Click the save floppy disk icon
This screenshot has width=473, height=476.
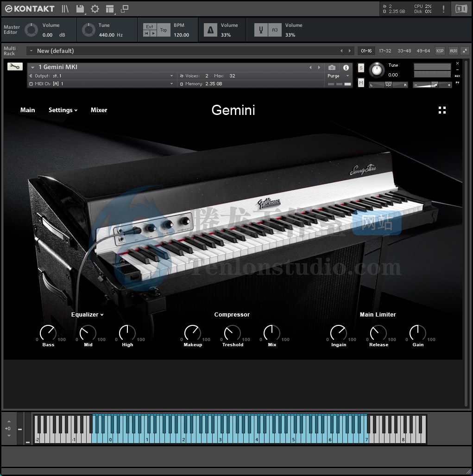tap(80, 9)
